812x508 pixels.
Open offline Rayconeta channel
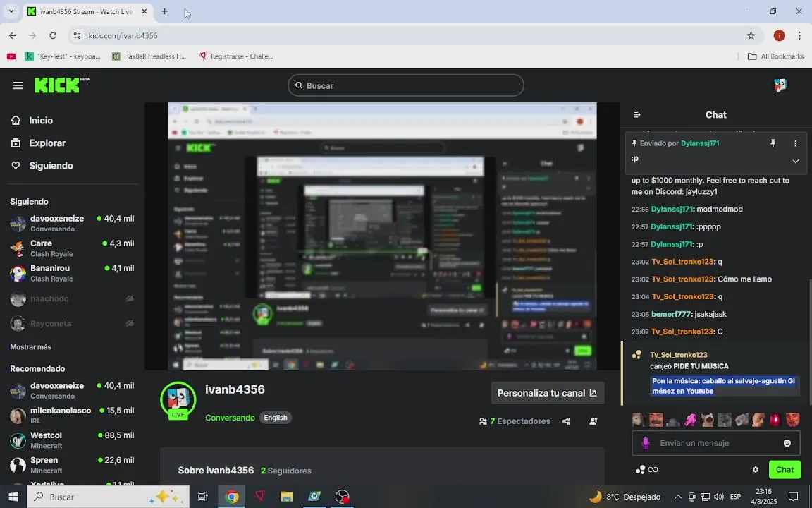(73, 323)
